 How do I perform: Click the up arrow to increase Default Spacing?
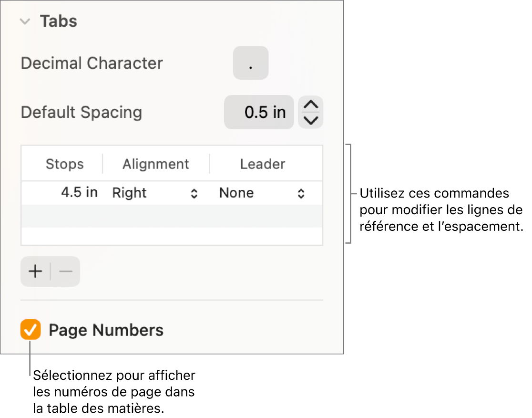click(x=310, y=104)
